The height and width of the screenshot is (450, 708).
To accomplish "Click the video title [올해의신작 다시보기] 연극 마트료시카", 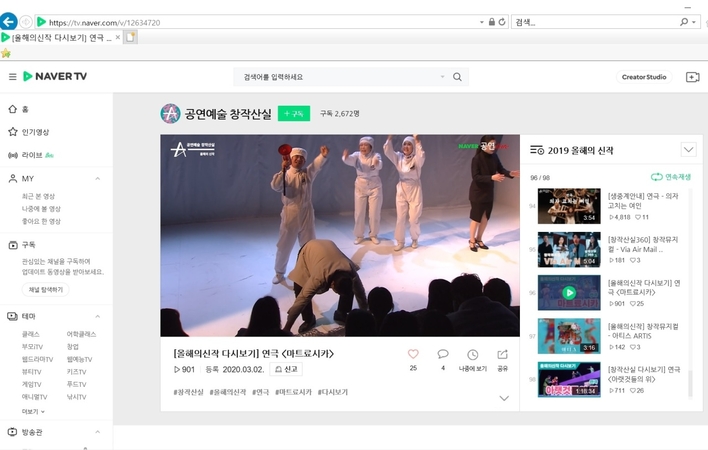I will pos(253,354).
